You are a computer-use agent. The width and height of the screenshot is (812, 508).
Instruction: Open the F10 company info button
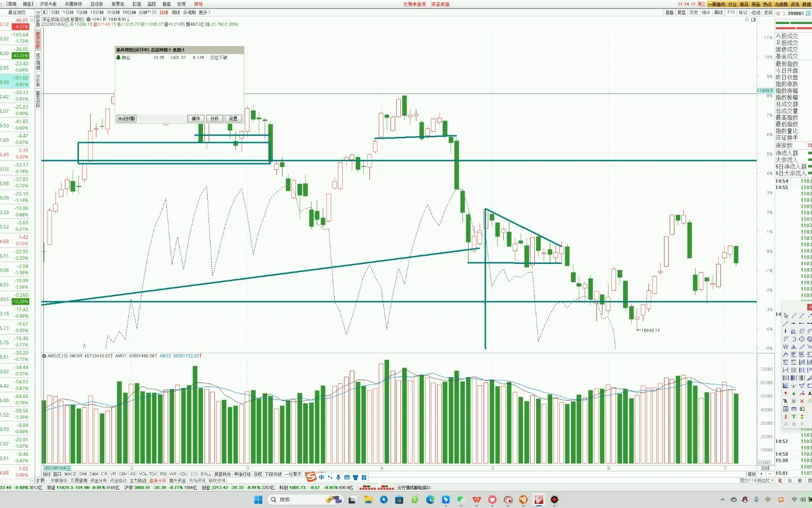coord(731,12)
